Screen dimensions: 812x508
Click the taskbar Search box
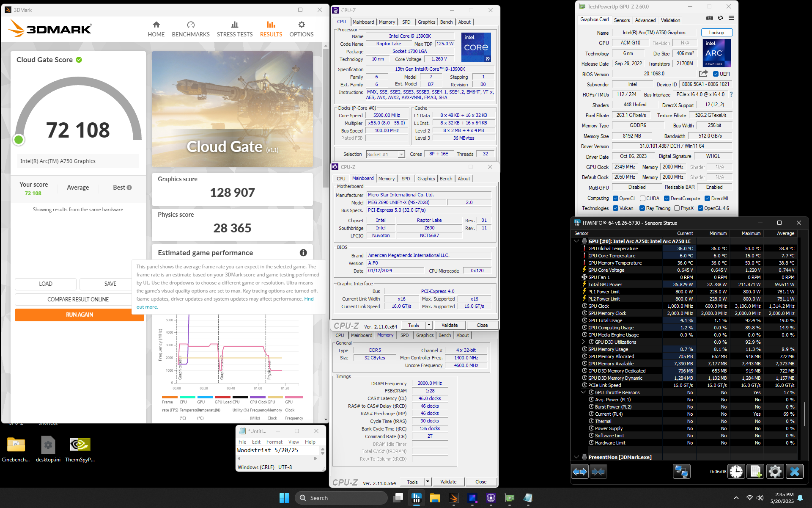click(341, 498)
